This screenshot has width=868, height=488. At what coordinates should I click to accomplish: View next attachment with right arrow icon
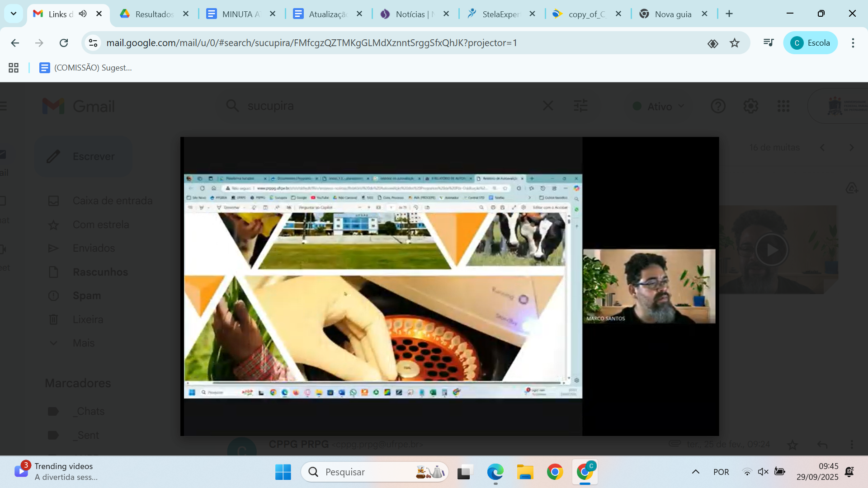[852, 147]
